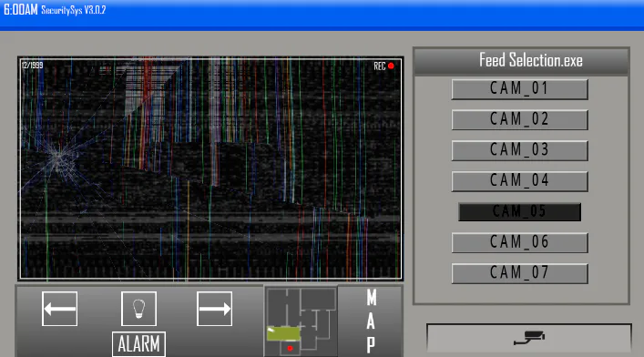Switch feed to CAM_01
The image size is (644, 357).
pyautogui.click(x=519, y=89)
